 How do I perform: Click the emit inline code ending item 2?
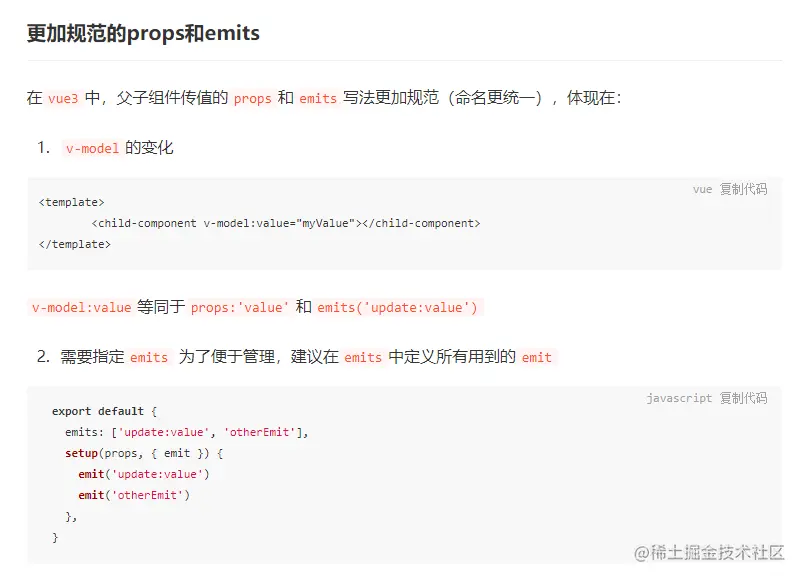pos(536,357)
